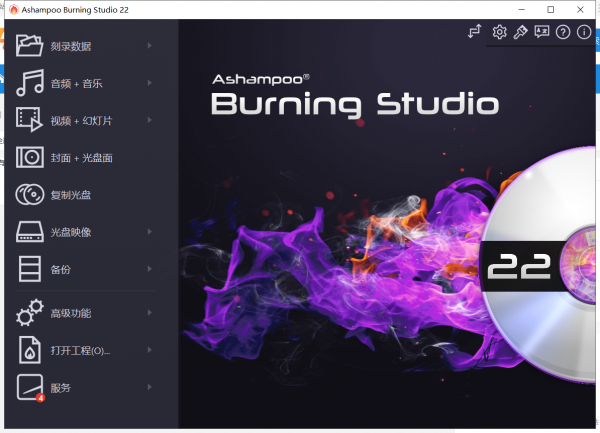
Task: Expand the 高级功能 submenu arrow
Action: point(150,313)
